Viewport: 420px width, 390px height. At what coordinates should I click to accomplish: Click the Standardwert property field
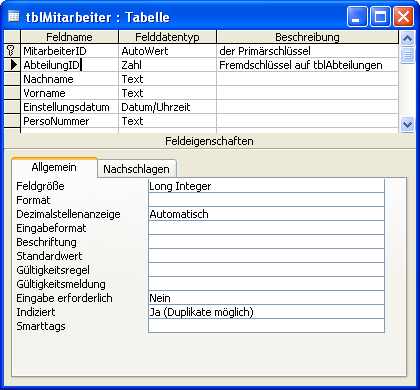pyautogui.click(x=266, y=256)
